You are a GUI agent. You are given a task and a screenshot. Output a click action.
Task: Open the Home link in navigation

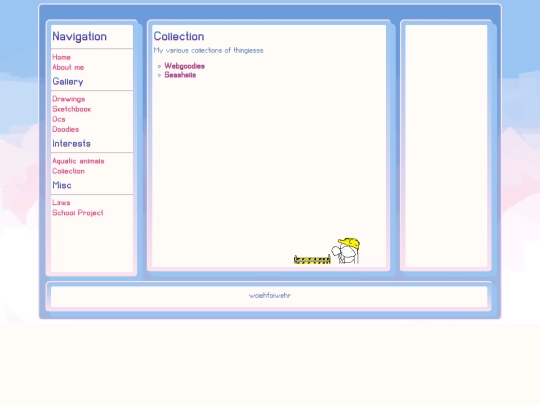point(61,57)
